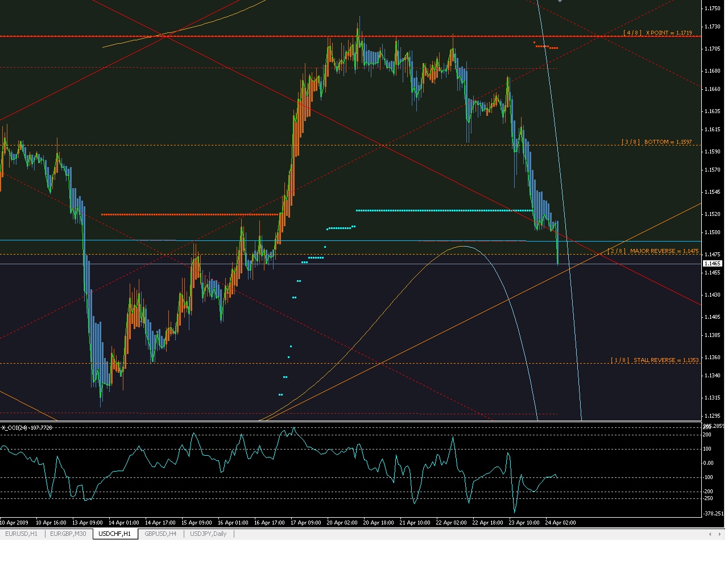Click the 1.1360 price scale value
The image size is (728, 570).
713,357
